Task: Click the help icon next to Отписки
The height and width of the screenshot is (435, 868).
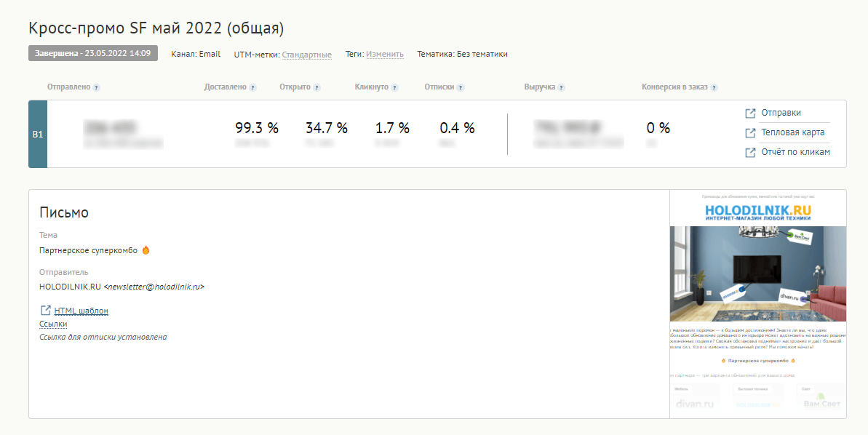Action: [x=461, y=87]
